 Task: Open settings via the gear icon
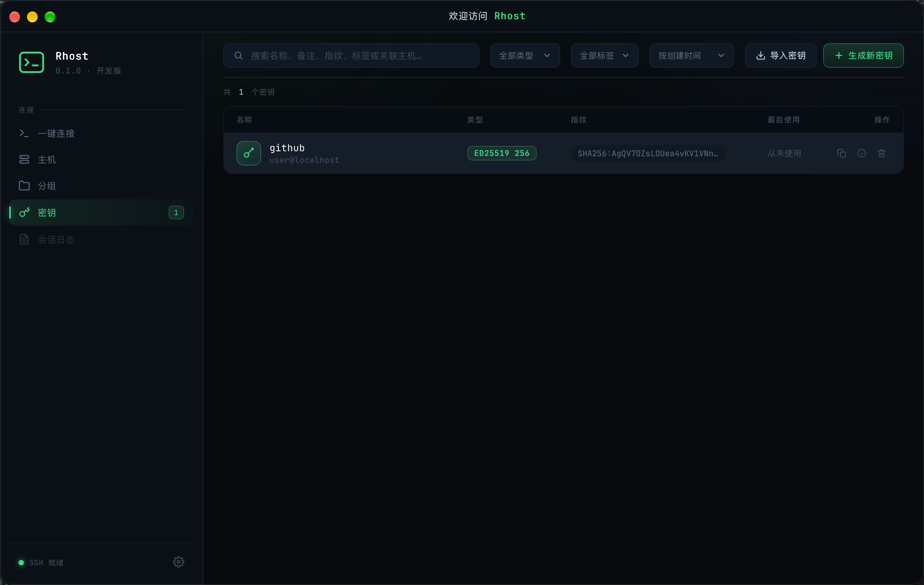[179, 562]
